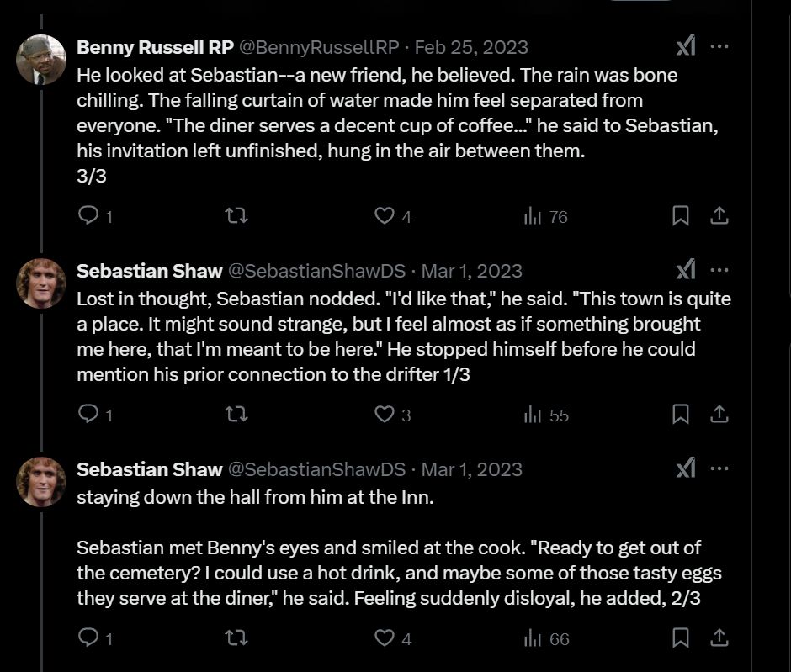Bookmark Benny Russell RP's tweet

pos(681,216)
